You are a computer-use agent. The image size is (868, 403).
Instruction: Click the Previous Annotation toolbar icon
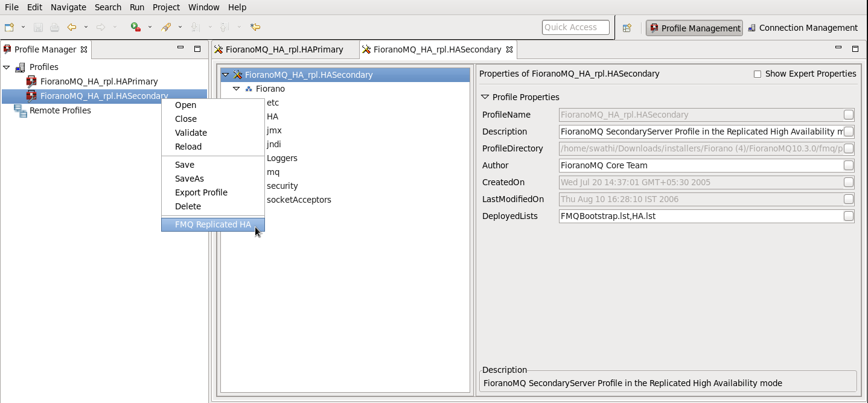pos(224,27)
